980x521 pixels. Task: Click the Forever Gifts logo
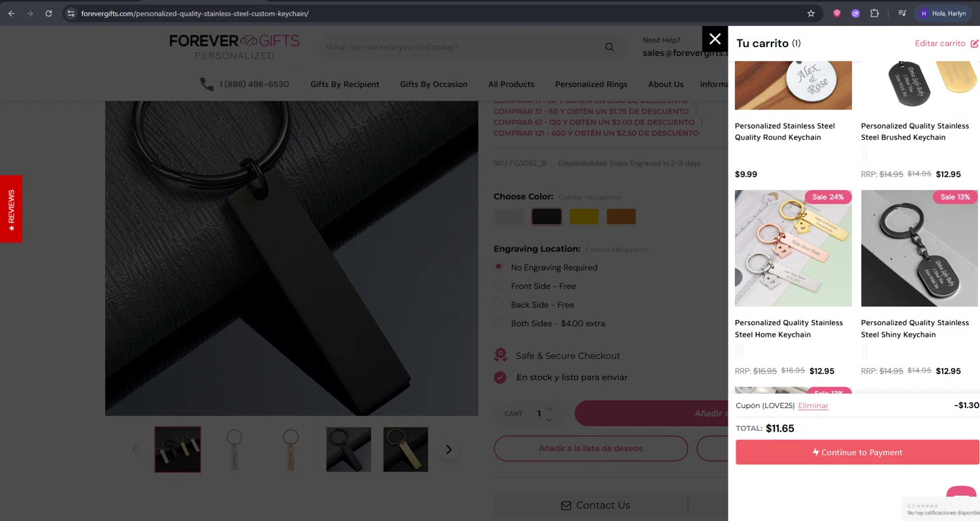coord(234,46)
